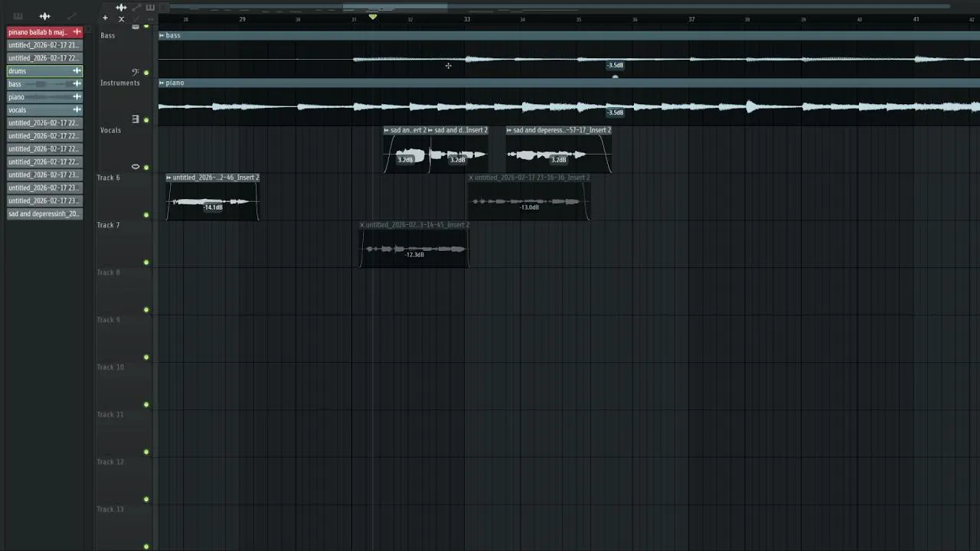Click the 'Vocals' track name
Screen dimensions: 980x551
(110, 130)
